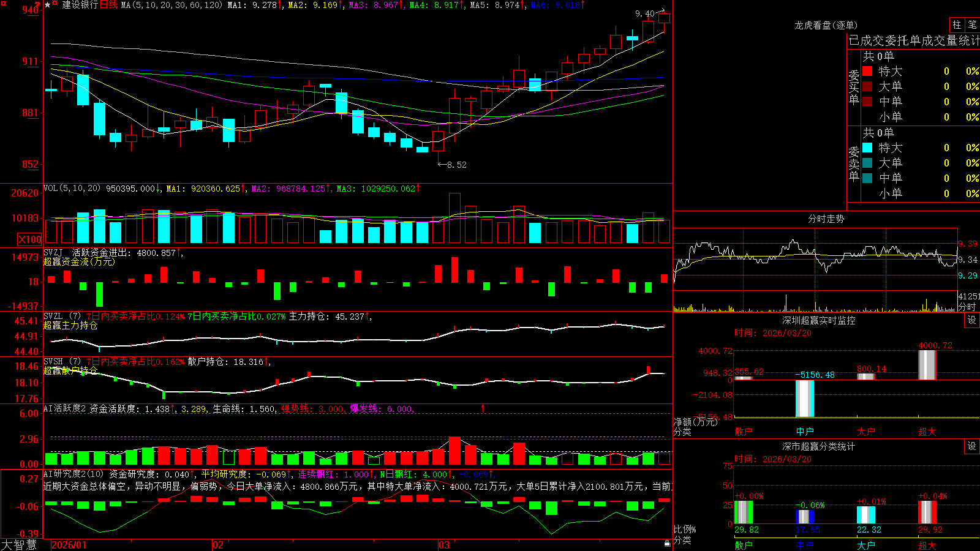This screenshot has height=551, width=980.
Task: Click the 时间: 2026/03/20 in 实时监控
Action: [773, 333]
